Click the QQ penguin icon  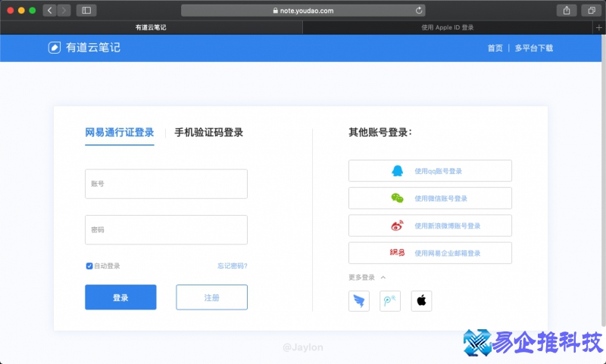[x=397, y=170]
